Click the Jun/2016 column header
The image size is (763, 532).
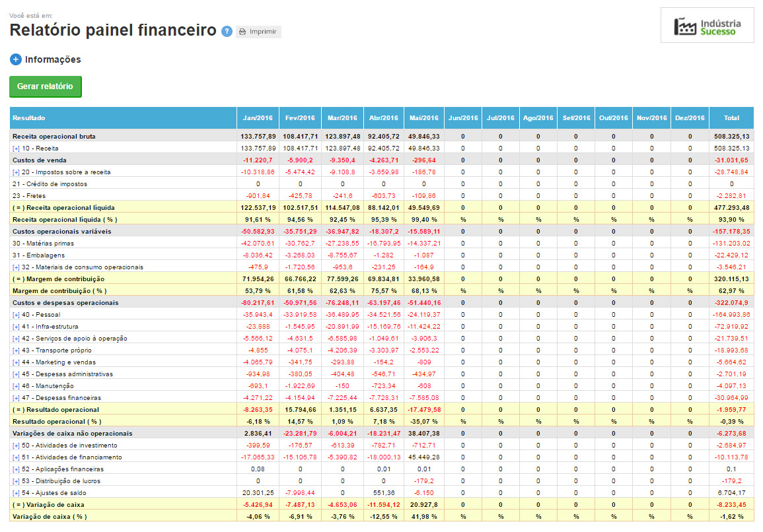(463, 118)
